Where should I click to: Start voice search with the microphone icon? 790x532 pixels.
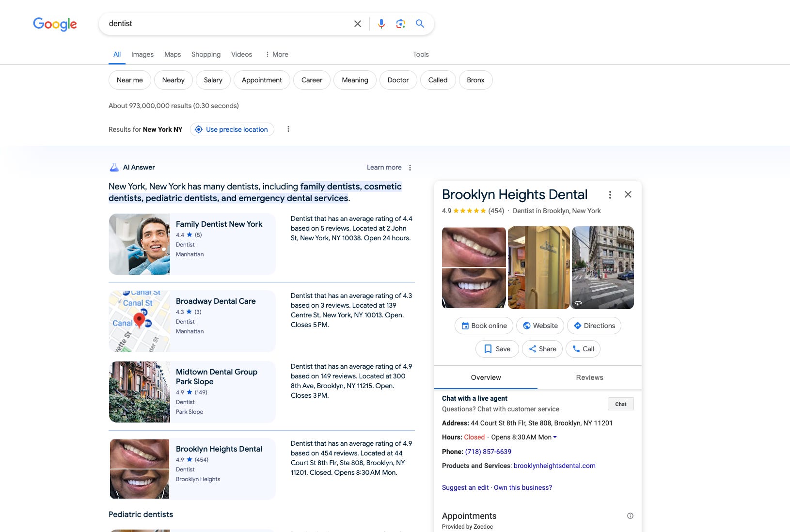[x=381, y=24]
